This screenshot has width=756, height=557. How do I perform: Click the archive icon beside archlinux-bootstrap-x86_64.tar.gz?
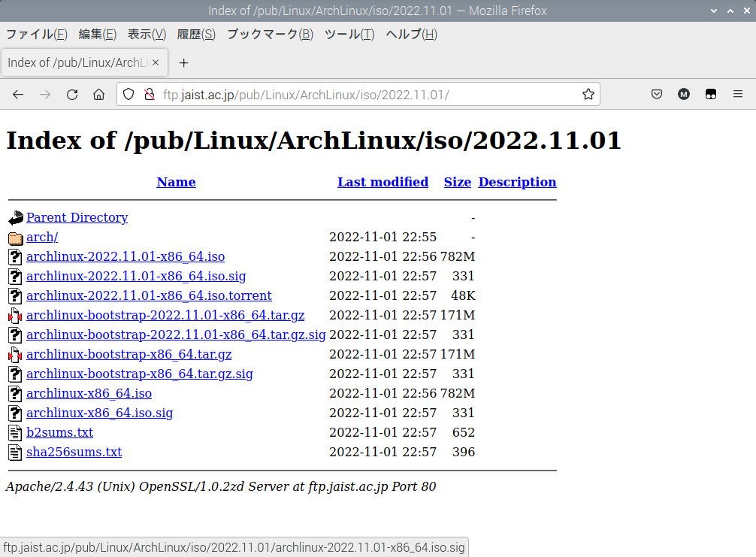click(x=14, y=354)
